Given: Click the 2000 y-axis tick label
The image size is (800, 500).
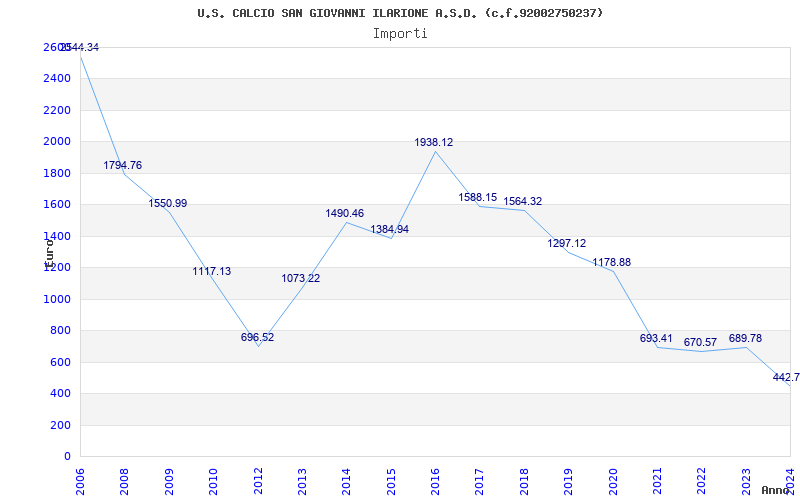Looking at the screenshot, I should [x=57, y=142].
